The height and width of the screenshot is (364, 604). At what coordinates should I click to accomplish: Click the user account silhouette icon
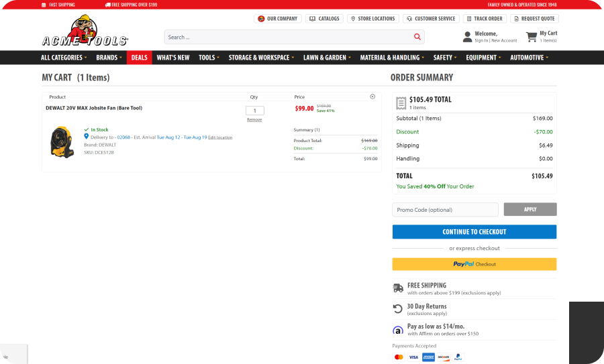[x=467, y=37]
